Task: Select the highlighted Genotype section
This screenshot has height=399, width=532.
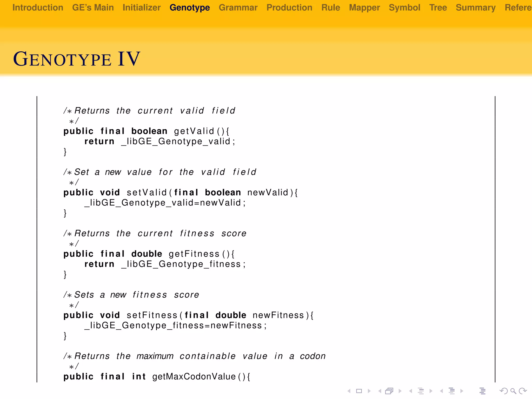Action: pos(190,8)
